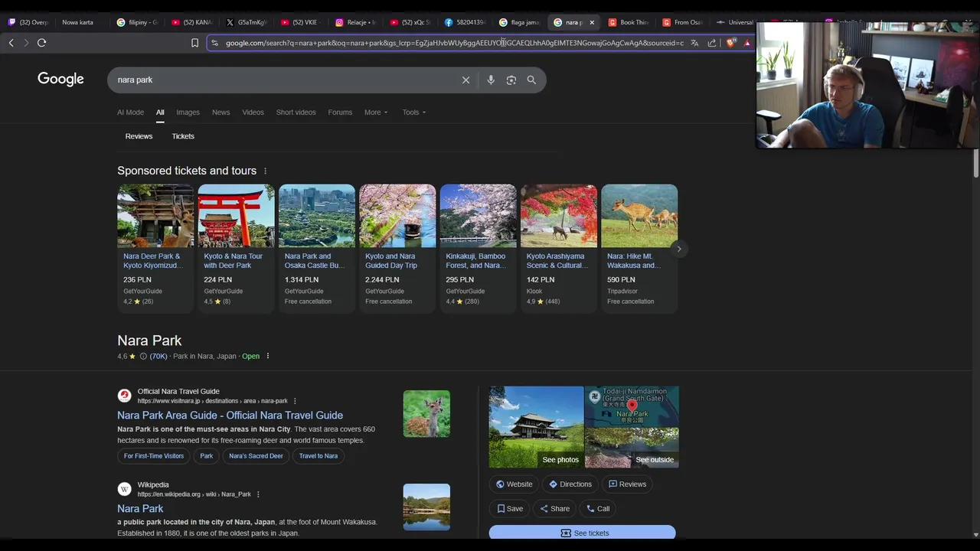Open the map thumbnail of Nara Park
Viewport: 980px width, 551px height.
[632, 406]
